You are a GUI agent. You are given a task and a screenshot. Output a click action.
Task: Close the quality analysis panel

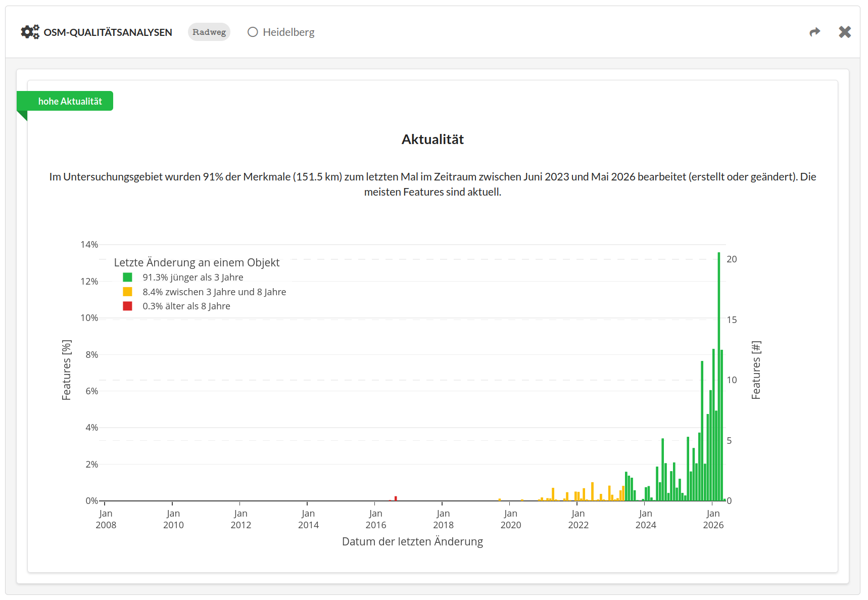point(845,32)
